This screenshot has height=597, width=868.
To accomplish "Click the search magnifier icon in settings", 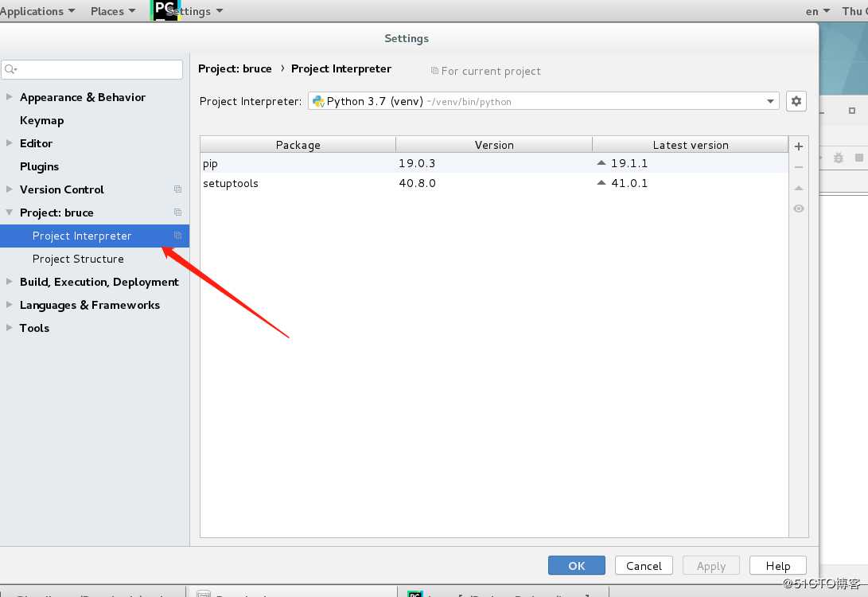I will [x=10, y=69].
